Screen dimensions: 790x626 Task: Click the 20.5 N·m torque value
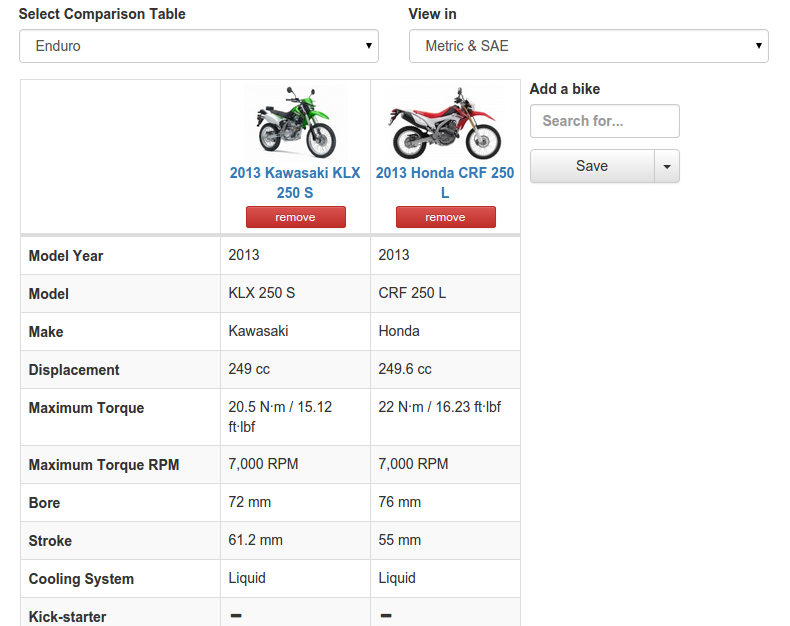click(280, 417)
